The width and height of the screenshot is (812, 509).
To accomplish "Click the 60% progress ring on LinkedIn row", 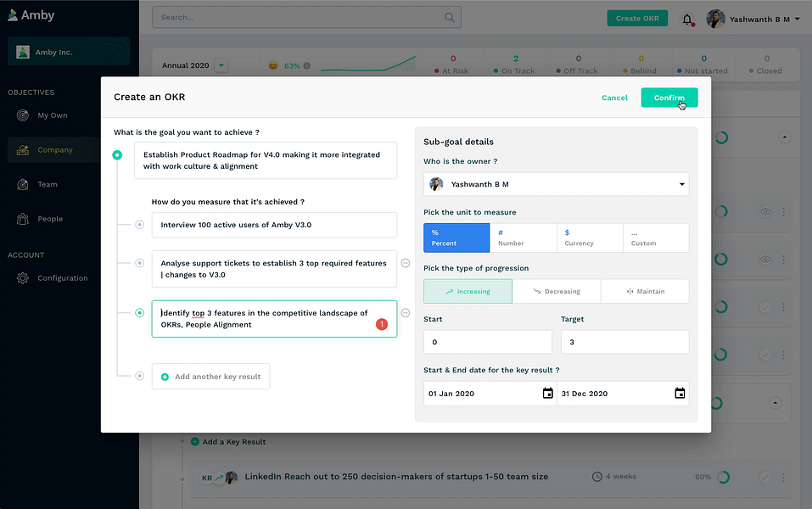I will coord(724,477).
